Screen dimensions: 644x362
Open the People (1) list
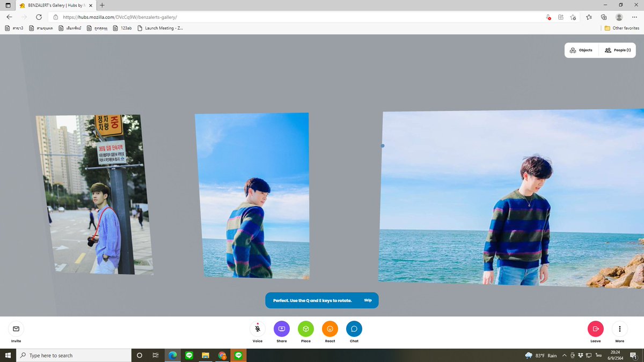pyautogui.click(x=618, y=50)
